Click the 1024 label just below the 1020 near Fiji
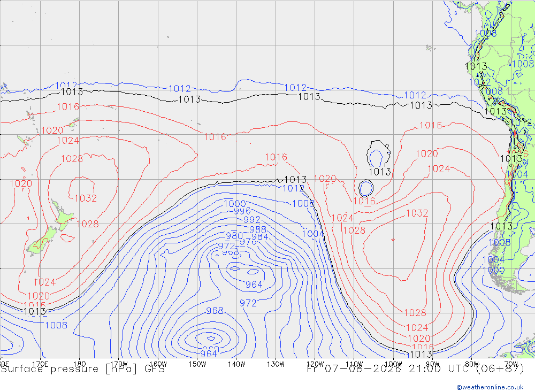This screenshot has height=392, width=535. click(x=68, y=141)
